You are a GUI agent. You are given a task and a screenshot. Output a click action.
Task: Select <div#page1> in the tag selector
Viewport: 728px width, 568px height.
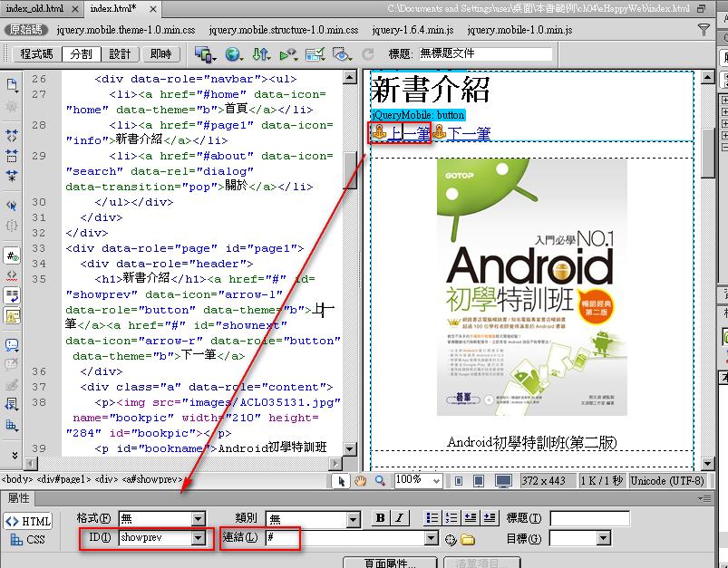(64, 479)
